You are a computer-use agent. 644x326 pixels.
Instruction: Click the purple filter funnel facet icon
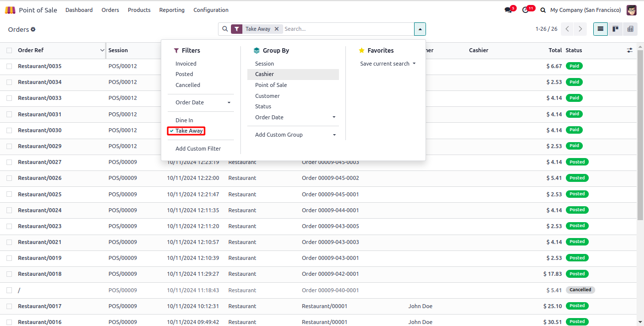pyautogui.click(x=237, y=29)
